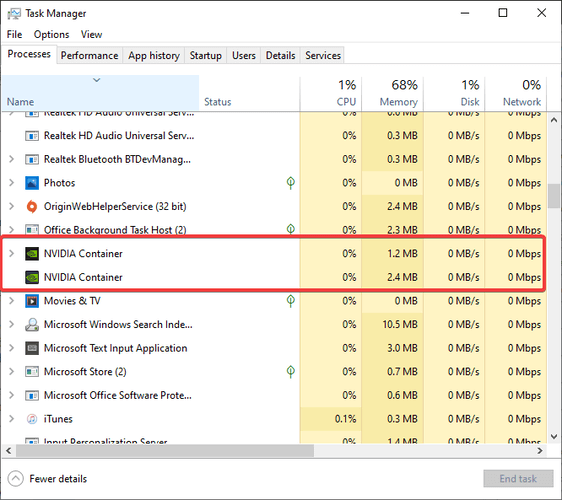The height and width of the screenshot is (500, 562).
Task: Click the OriginWebHelperService orange icon
Action: tap(32, 206)
